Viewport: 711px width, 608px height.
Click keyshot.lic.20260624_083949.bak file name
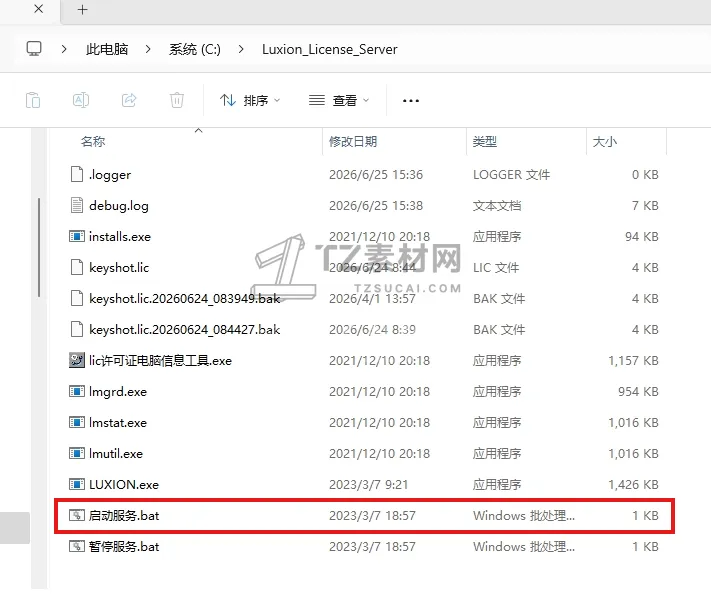coord(185,299)
